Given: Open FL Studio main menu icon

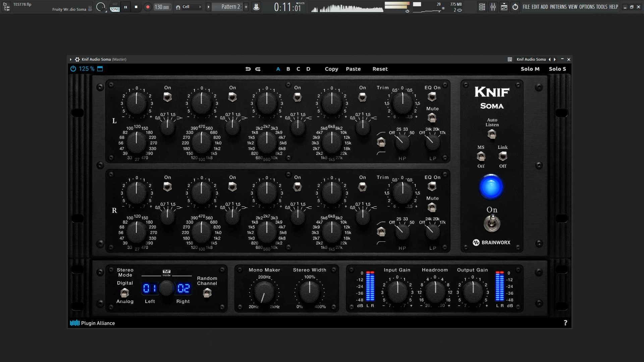Looking at the screenshot, I should coord(6,7).
